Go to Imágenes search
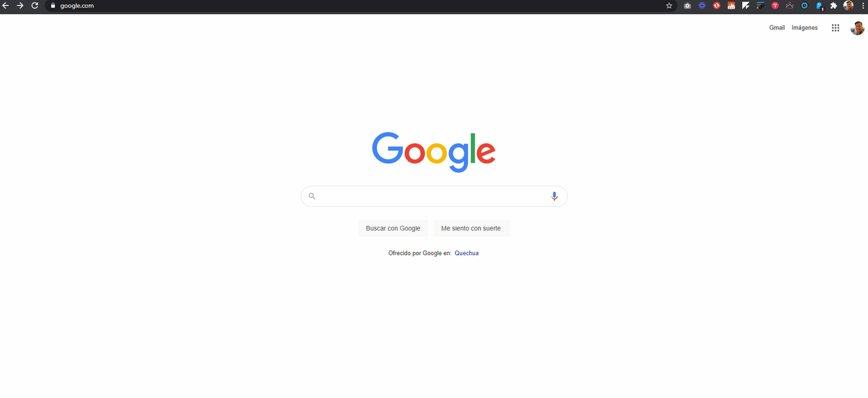 (x=805, y=28)
